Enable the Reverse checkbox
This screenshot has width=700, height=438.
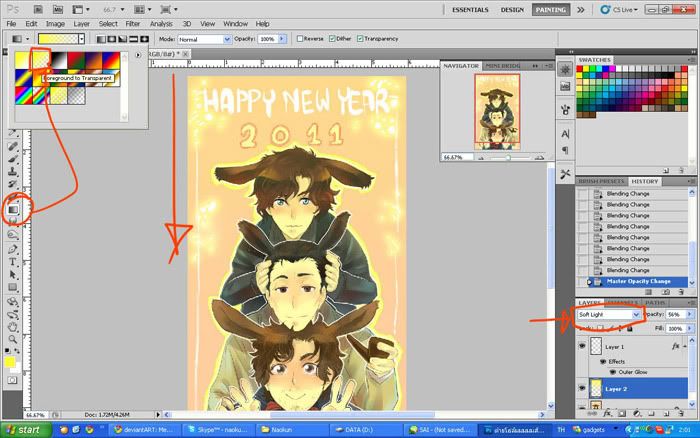click(300, 39)
